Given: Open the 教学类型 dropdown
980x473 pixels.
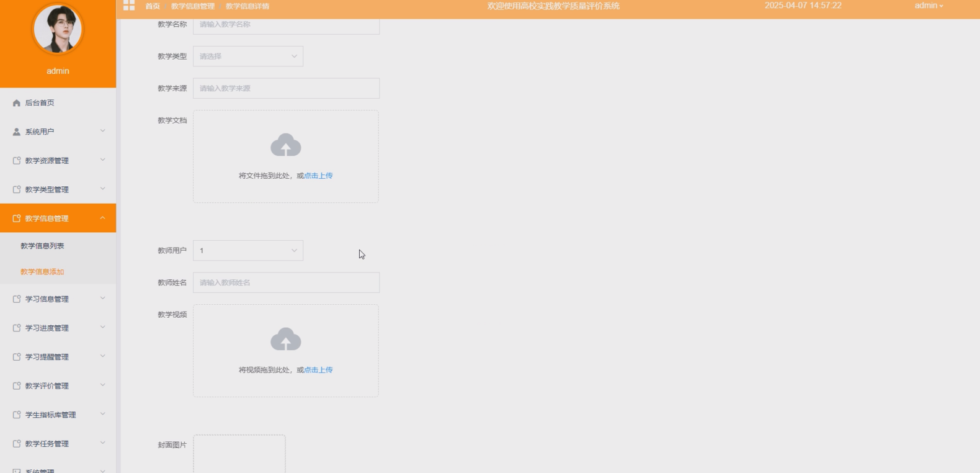Looking at the screenshot, I should 248,56.
